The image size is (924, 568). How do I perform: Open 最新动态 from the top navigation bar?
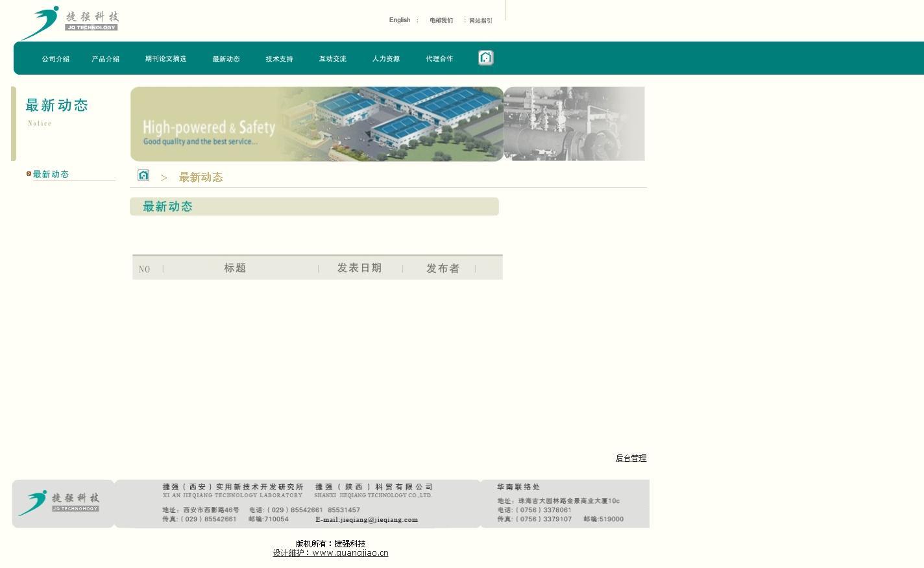pos(226,59)
